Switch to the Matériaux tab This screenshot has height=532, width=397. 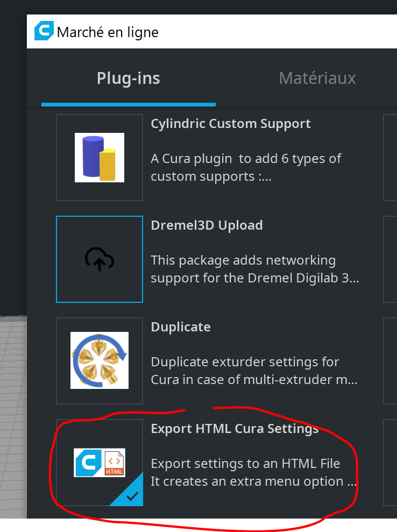coord(317,79)
